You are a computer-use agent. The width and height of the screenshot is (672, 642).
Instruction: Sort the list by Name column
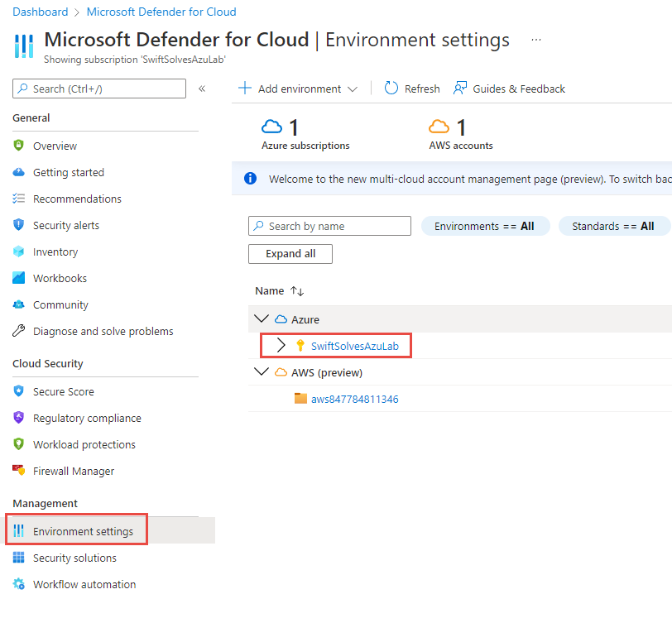280,291
